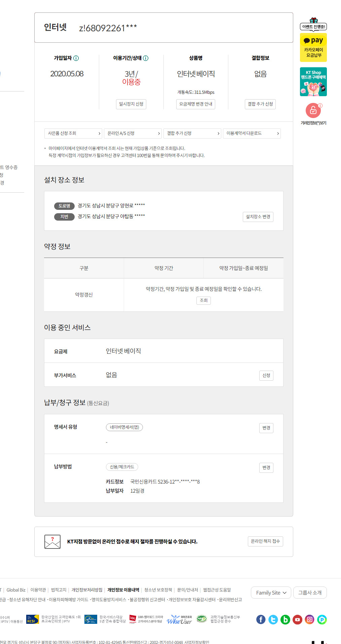The width and height of the screenshot is (341, 644).
Task: Open KT's Instagram page icon
Action: tap(309, 619)
